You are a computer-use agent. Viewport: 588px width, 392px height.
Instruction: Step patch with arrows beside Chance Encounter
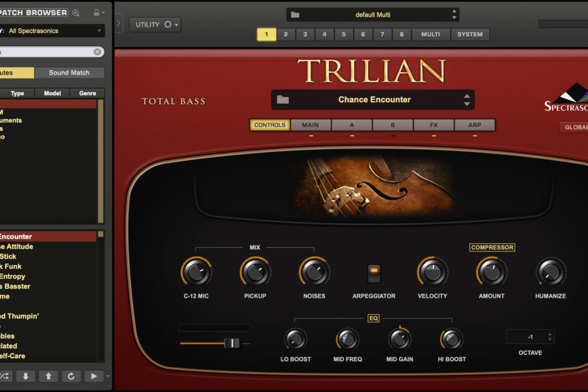coord(467,100)
